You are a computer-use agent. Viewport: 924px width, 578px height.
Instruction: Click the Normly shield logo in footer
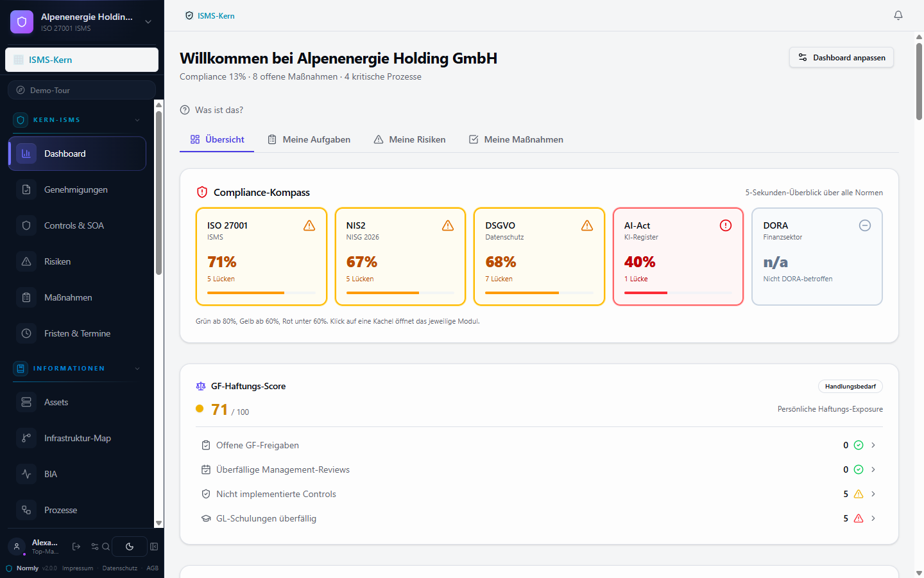click(x=9, y=568)
